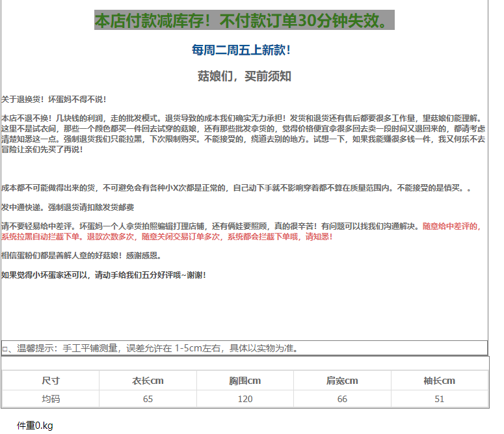Click the 件重0.kg weight text

[34, 426]
